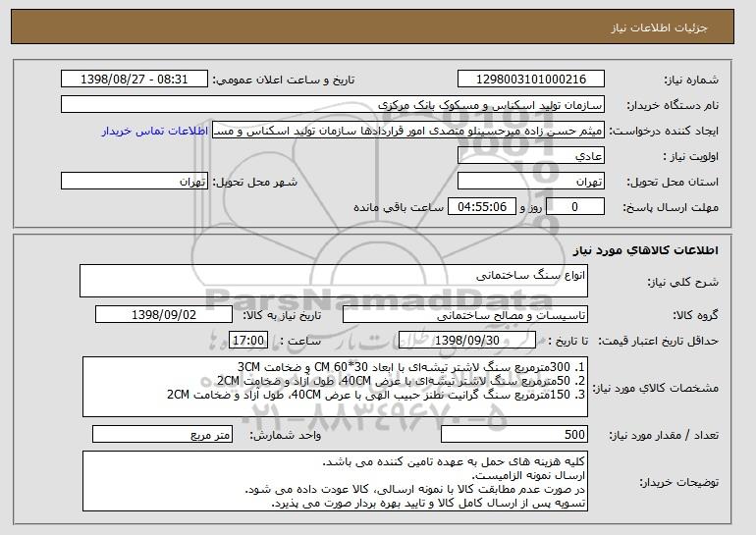Click label شرح کلی نیاز
This screenshot has height=535, width=756.
click(682, 282)
